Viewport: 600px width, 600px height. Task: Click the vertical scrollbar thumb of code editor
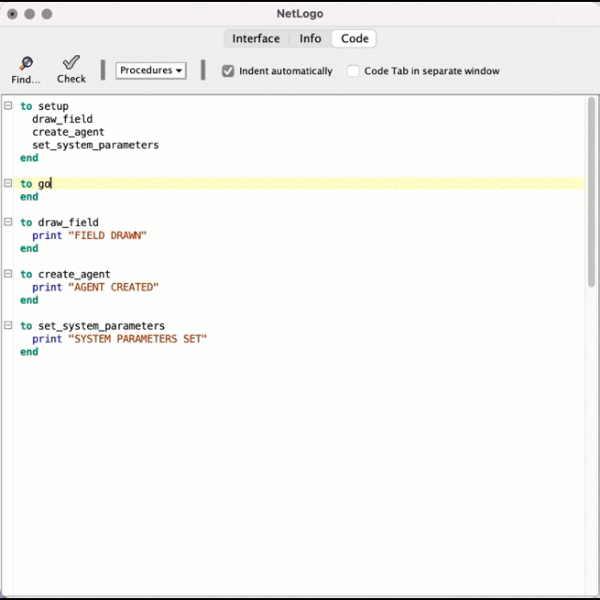coord(592,192)
